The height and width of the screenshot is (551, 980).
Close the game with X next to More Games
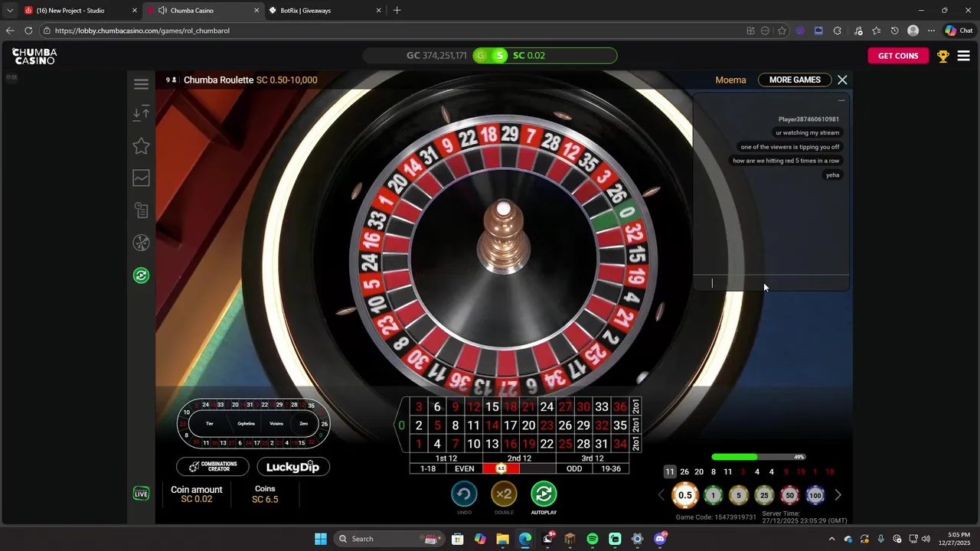point(842,80)
